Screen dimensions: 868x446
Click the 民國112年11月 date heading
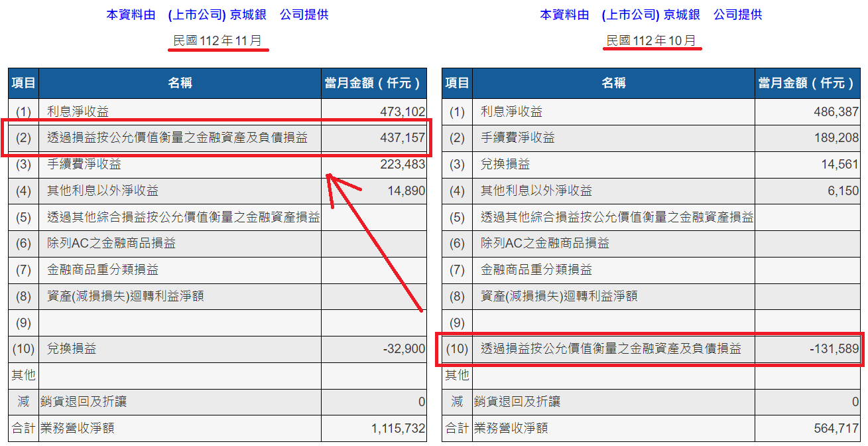tap(217, 41)
